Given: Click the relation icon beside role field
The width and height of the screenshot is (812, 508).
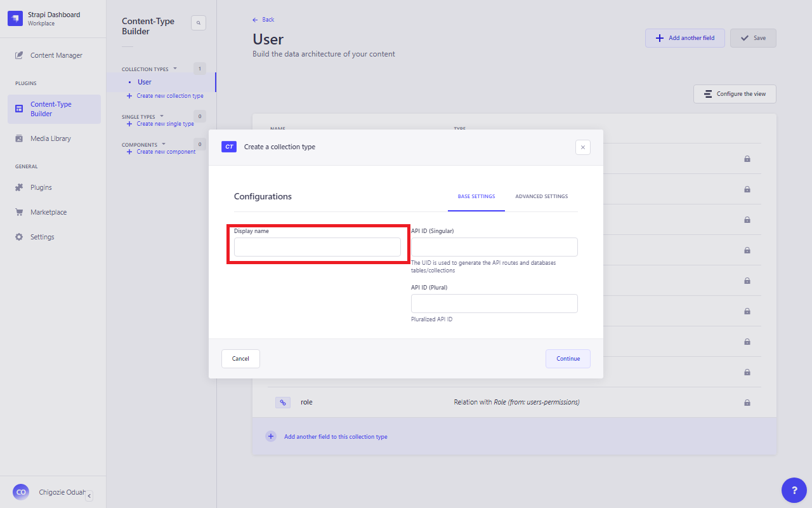Looking at the screenshot, I should coord(283,402).
